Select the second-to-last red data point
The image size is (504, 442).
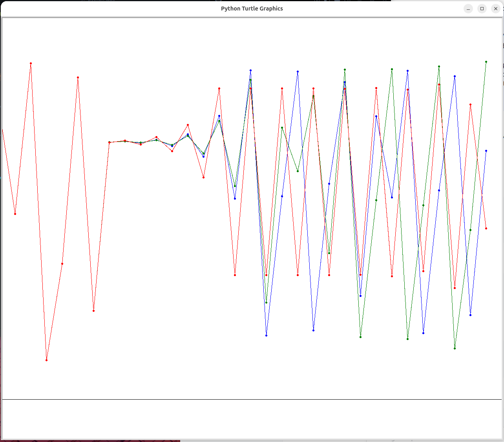click(x=470, y=104)
